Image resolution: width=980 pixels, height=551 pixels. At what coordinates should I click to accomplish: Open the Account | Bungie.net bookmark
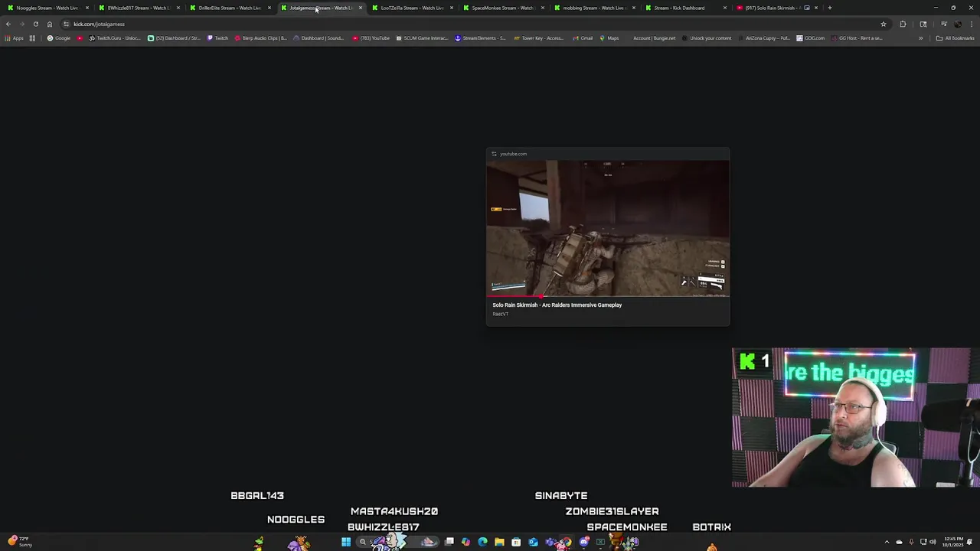(650, 38)
